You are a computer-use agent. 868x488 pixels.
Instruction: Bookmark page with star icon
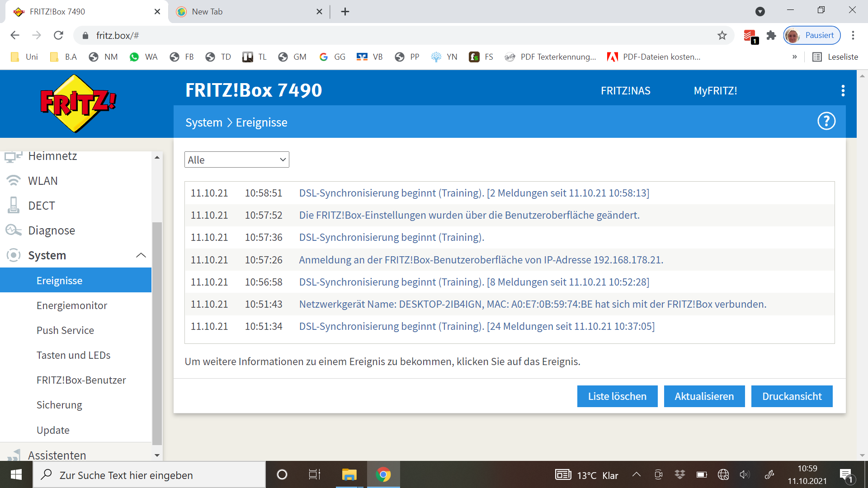point(722,35)
